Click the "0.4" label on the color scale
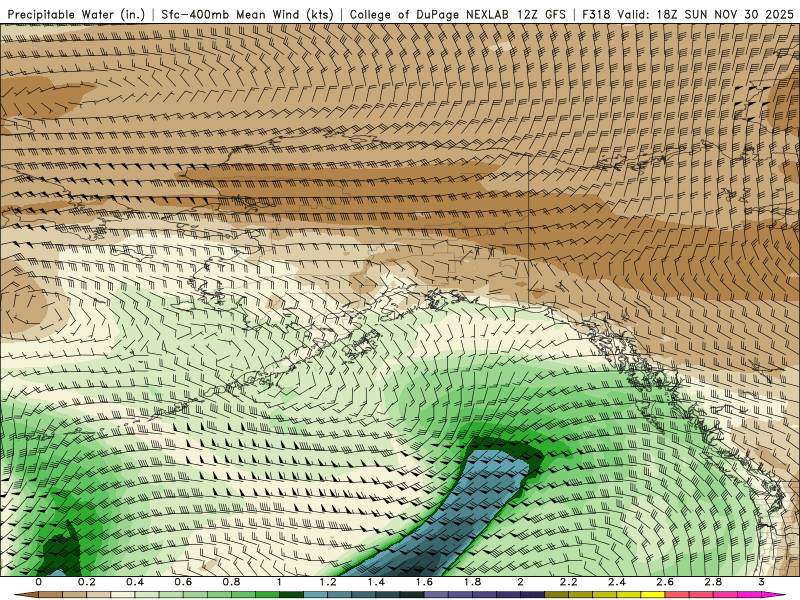 coord(135,582)
